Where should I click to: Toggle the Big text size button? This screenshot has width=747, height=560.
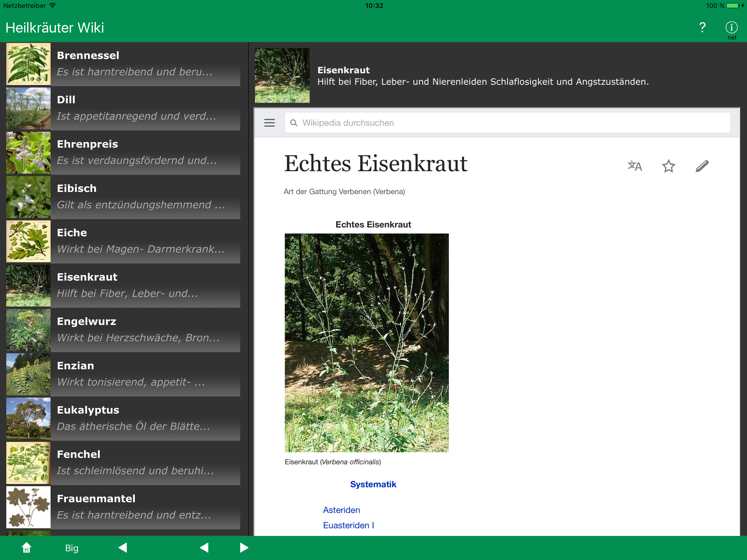tap(72, 547)
